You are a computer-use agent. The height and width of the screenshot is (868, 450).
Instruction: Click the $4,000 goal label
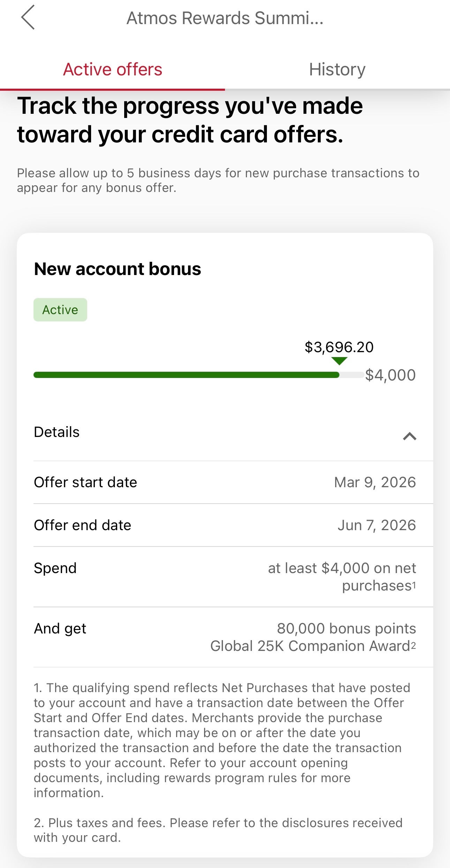[x=390, y=375]
